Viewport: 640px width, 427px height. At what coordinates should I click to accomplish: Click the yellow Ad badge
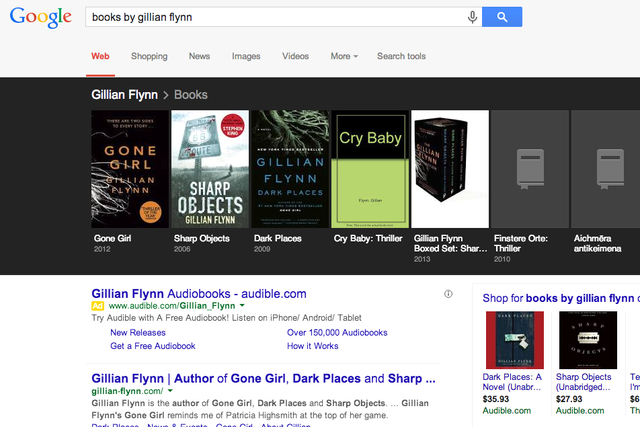pyautogui.click(x=98, y=306)
